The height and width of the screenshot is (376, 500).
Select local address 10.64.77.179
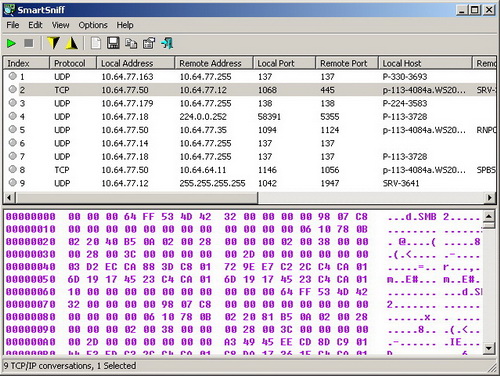tap(127, 103)
